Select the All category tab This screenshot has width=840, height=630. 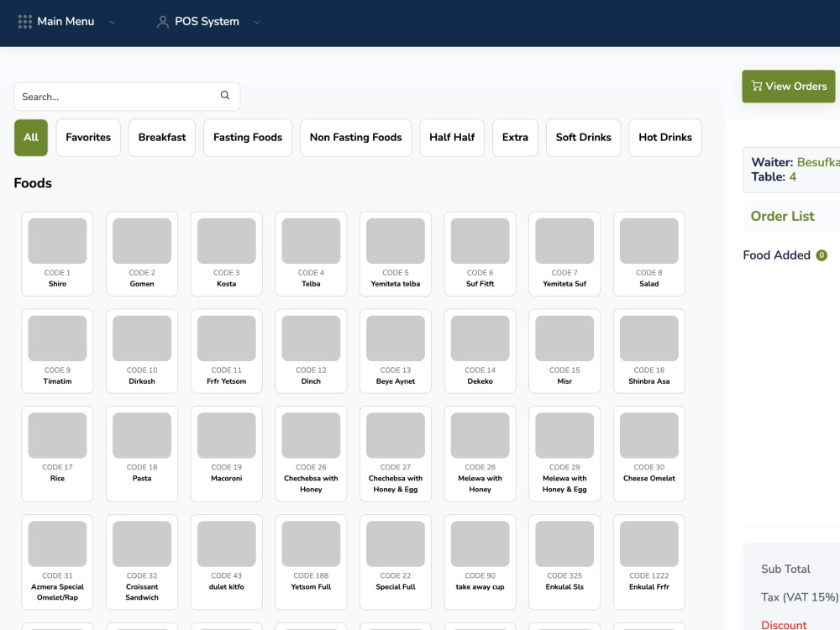pos(31,138)
